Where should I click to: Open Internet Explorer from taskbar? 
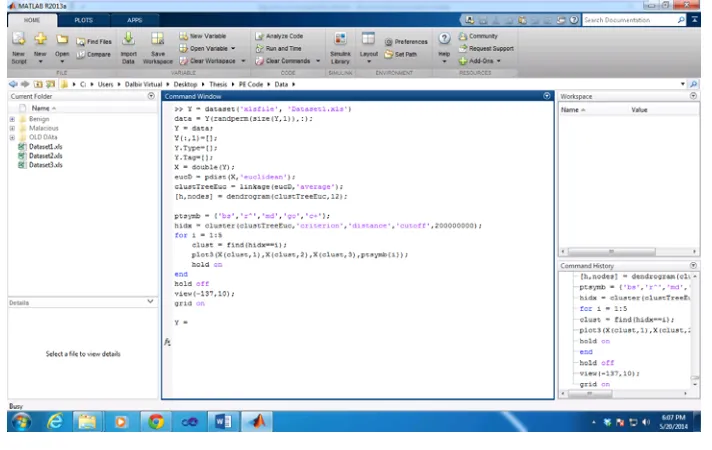click(x=55, y=421)
